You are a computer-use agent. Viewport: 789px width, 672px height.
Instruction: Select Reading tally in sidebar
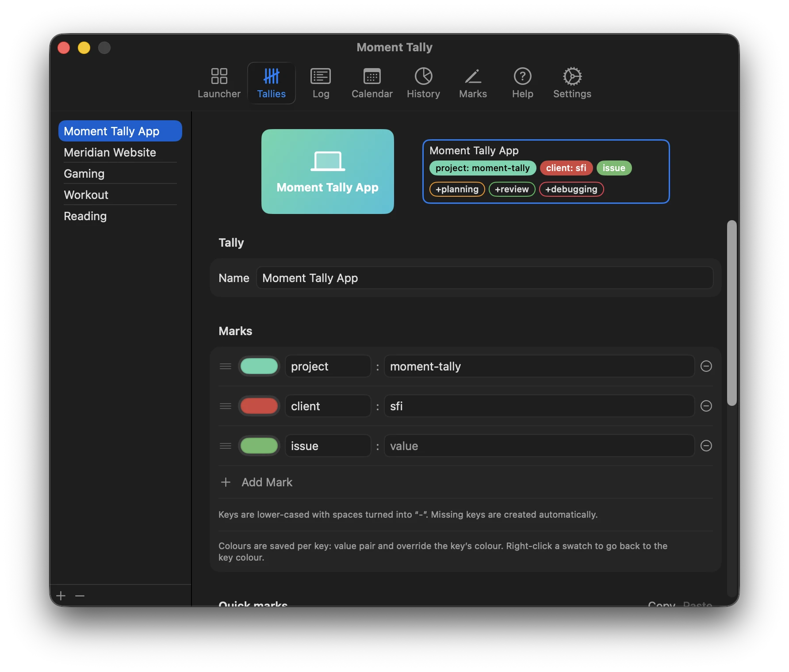click(x=120, y=216)
